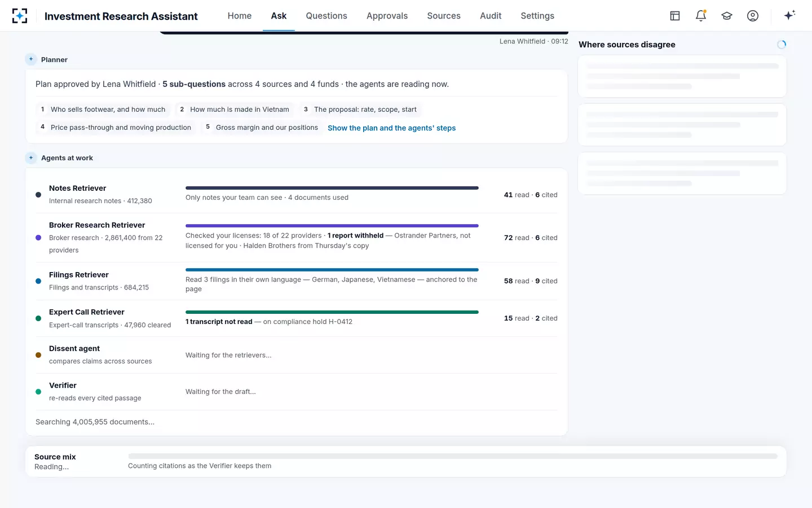Click the '1 report withheld' text
The image size is (812, 508).
[x=355, y=236]
